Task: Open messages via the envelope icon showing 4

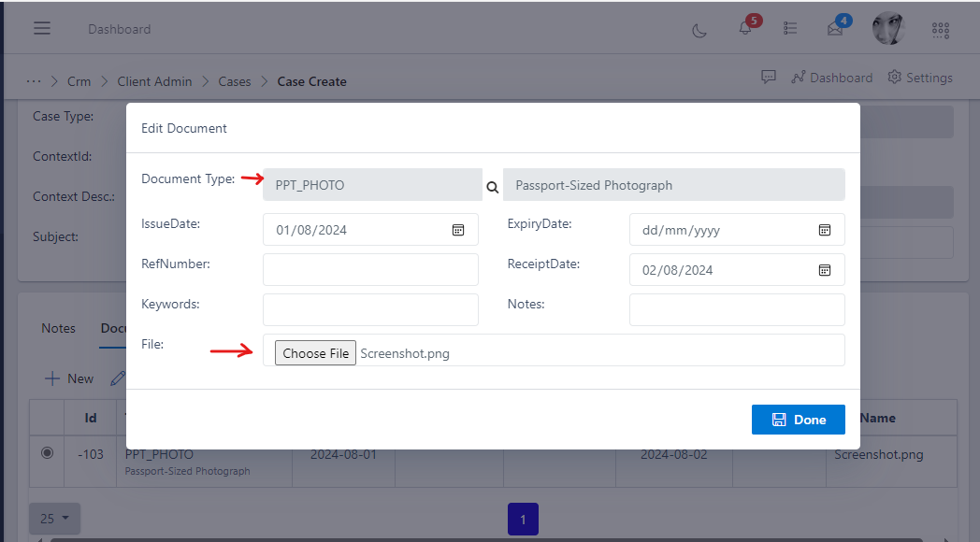Action: click(834, 29)
